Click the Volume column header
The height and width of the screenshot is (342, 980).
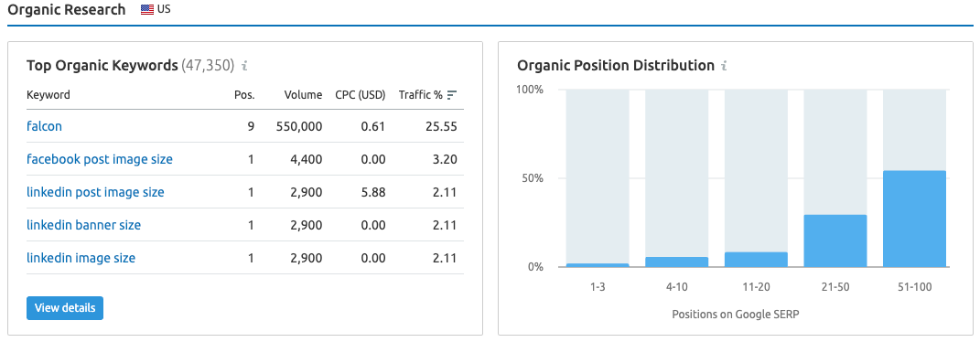303,95
